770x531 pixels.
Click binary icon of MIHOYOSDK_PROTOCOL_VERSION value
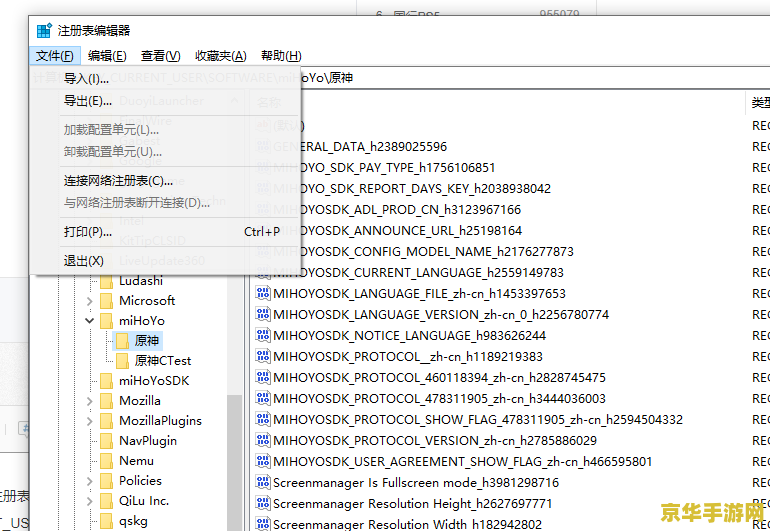pos(263,440)
